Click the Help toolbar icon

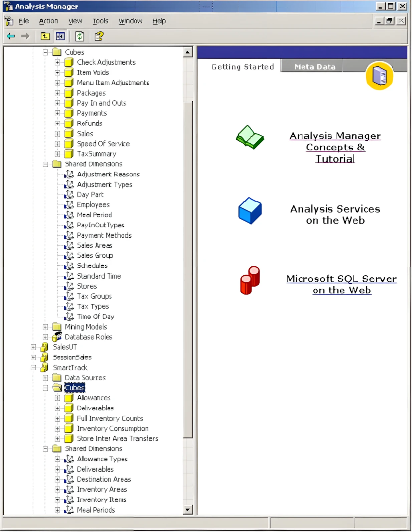(x=99, y=36)
